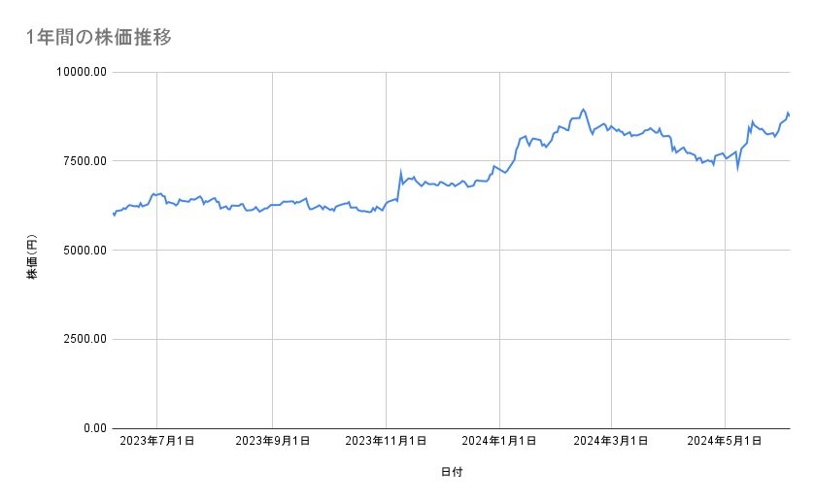Select the horizontal axis title 日付
815x504 pixels.
(x=452, y=472)
